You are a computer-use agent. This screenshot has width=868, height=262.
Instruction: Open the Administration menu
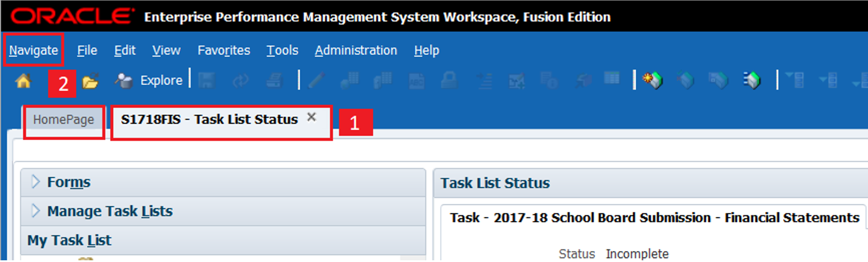(356, 51)
